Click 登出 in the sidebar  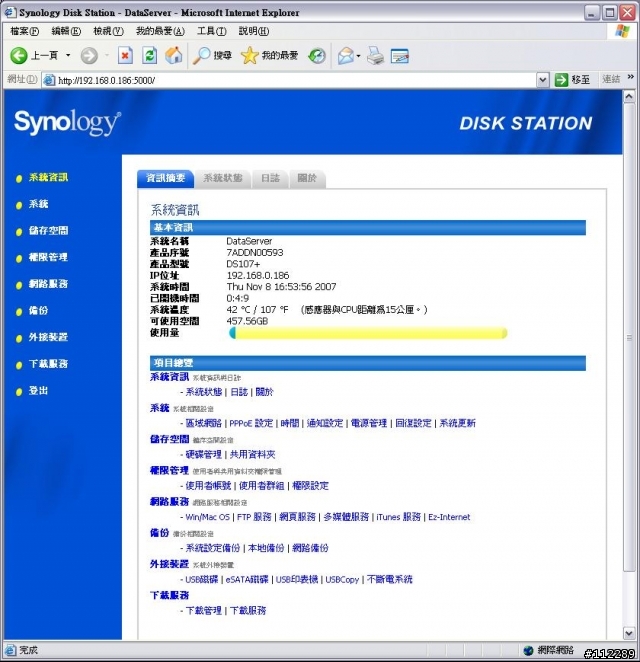[x=38, y=391]
